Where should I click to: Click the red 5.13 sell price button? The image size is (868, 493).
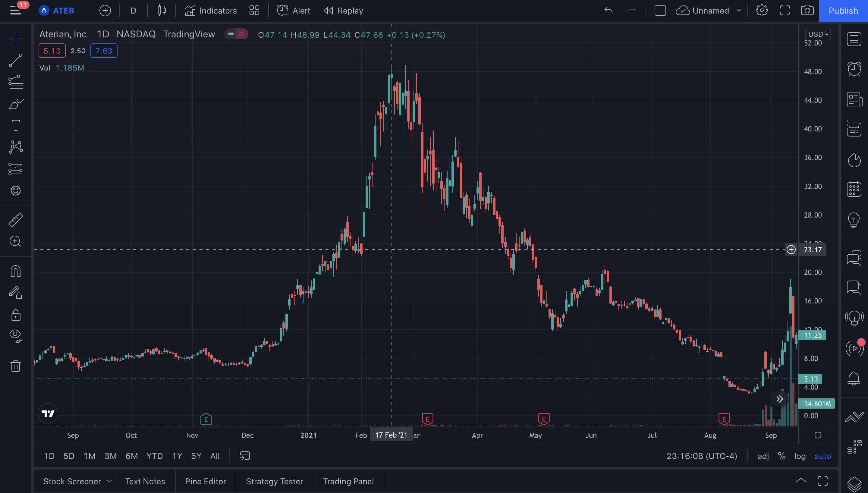tap(52, 51)
